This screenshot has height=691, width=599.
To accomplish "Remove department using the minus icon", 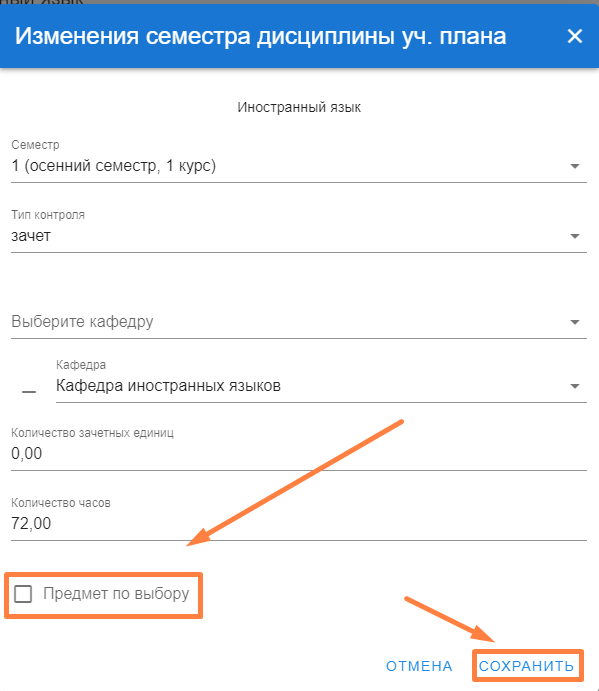I will coord(29,391).
